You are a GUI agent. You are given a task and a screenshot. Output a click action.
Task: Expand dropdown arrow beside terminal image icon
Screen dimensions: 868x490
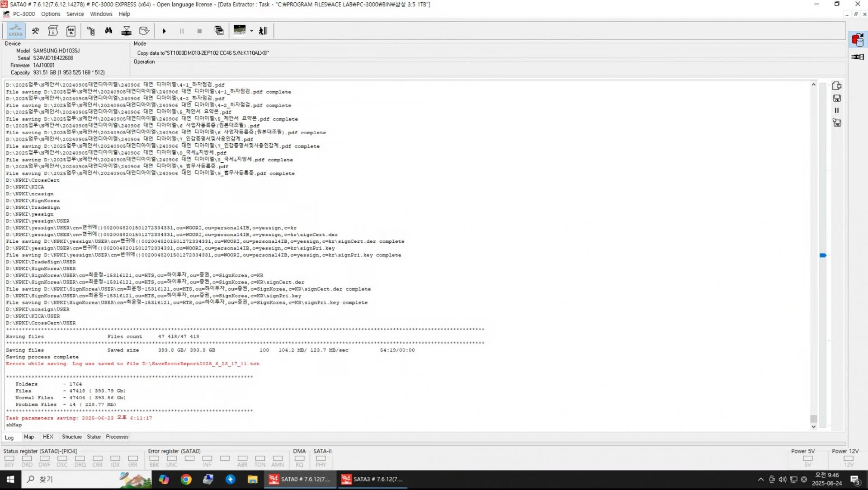pos(252,31)
